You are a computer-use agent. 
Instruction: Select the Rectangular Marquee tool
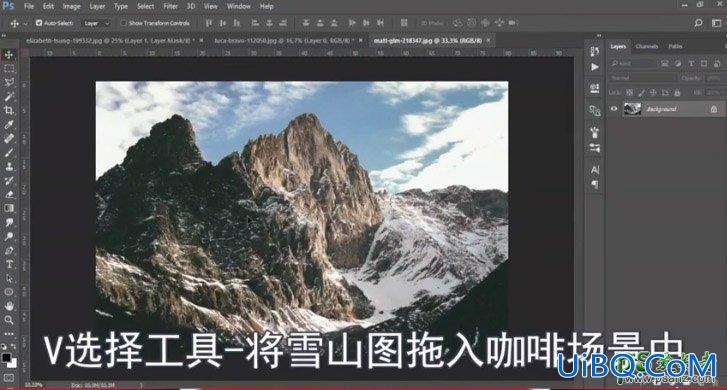(9, 69)
